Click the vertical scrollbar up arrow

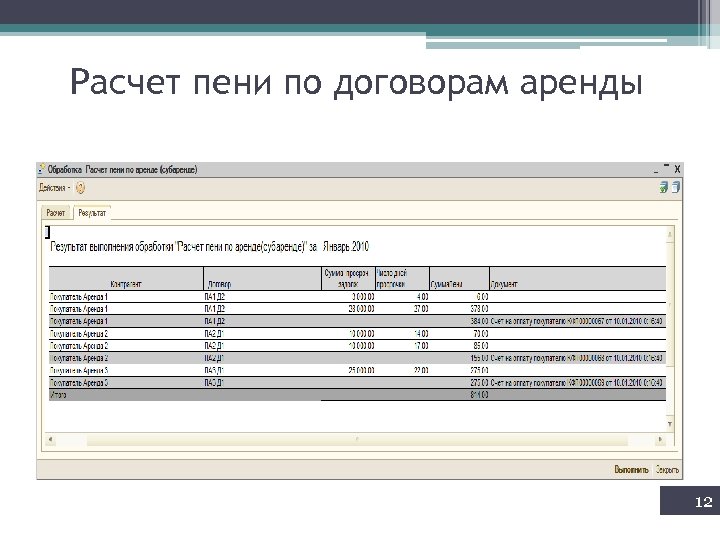tap(670, 235)
